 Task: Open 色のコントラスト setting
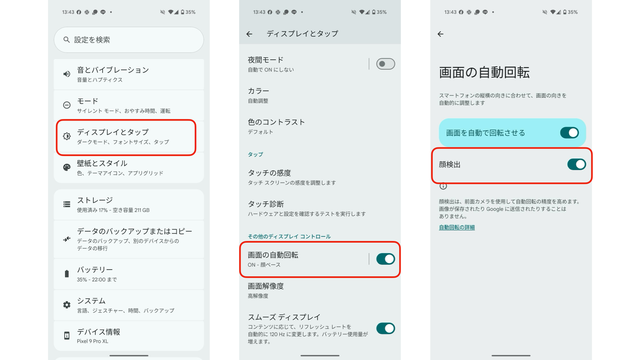(x=320, y=126)
